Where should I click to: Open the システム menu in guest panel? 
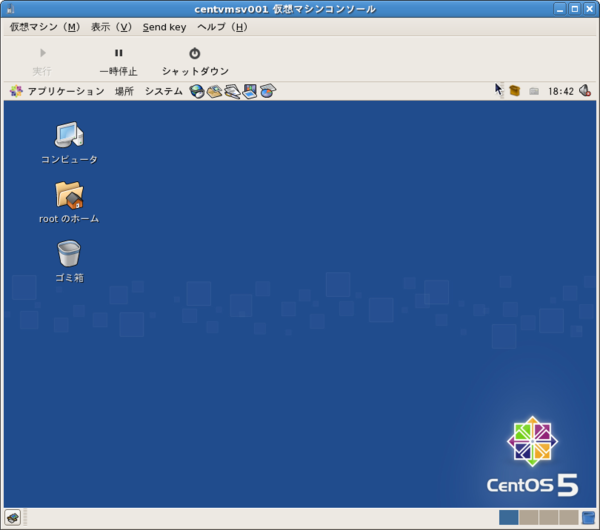tap(163, 91)
